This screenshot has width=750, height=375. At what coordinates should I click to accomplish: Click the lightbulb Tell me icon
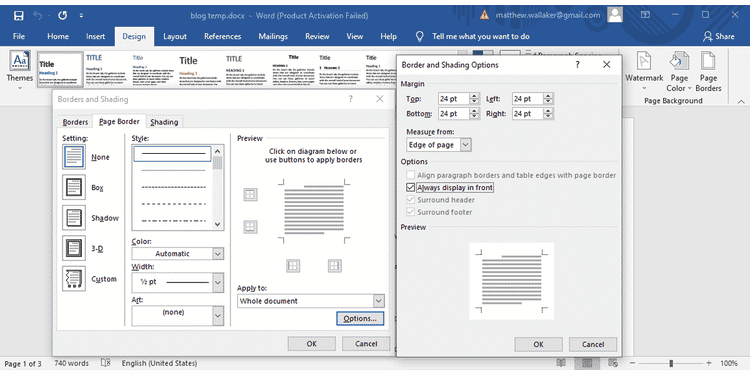[x=419, y=36]
